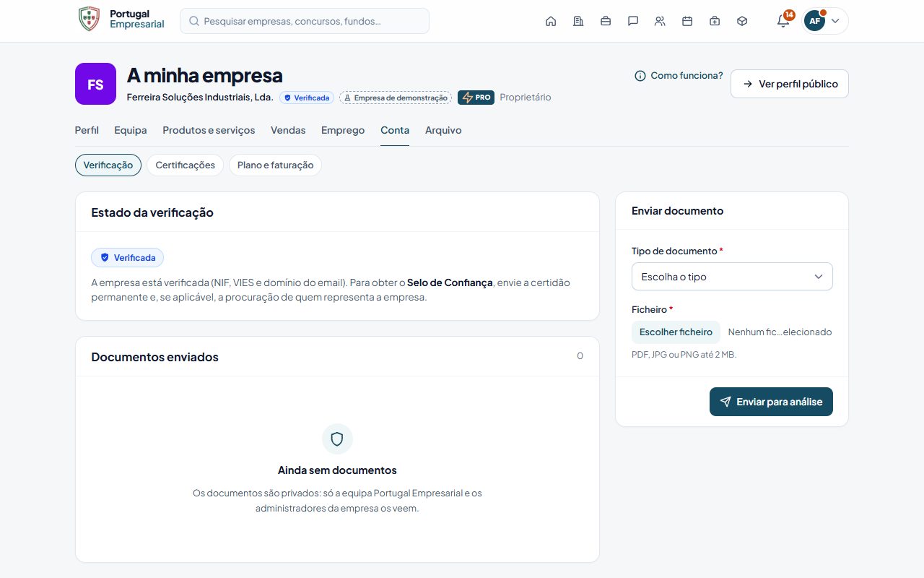This screenshot has height=578, width=924.
Task: Open notifications bell with 14 badge
Action: pos(783,20)
